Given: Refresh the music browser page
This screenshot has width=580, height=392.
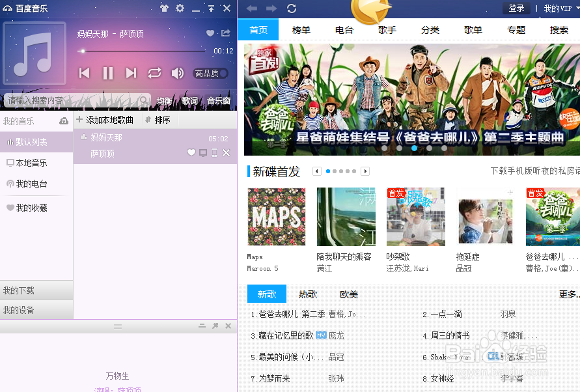Looking at the screenshot, I should (292, 8).
